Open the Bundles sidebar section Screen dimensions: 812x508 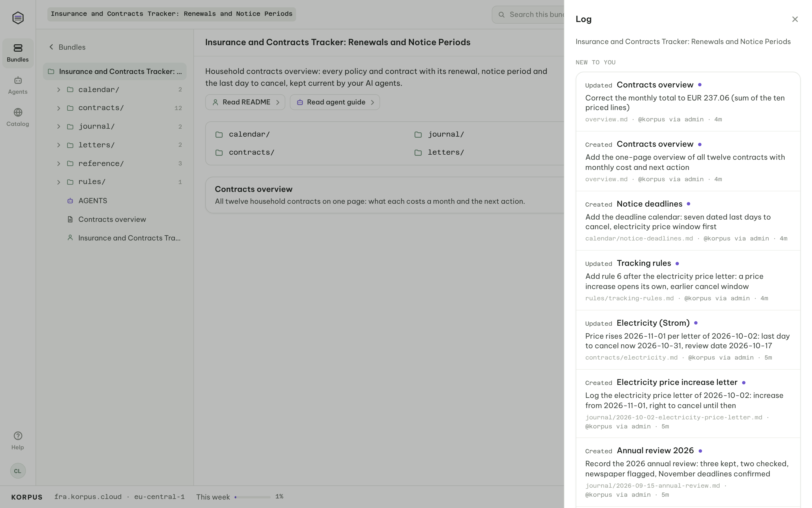(x=18, y=53)
